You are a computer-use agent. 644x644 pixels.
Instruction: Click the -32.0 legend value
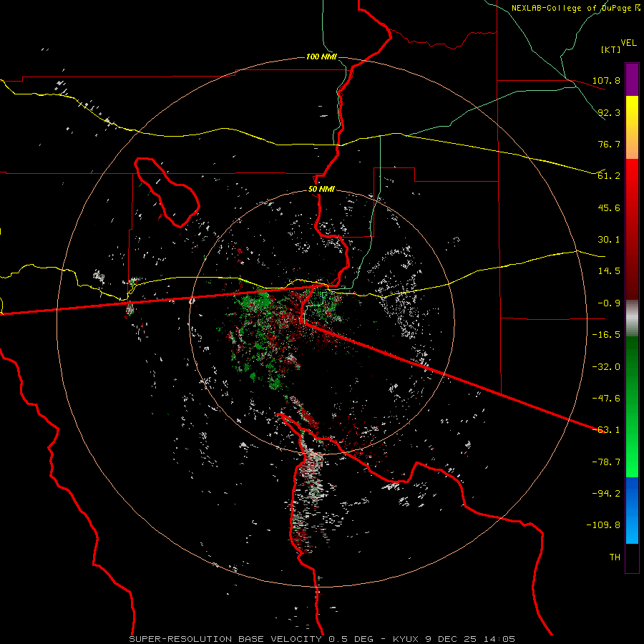[606, 367]
